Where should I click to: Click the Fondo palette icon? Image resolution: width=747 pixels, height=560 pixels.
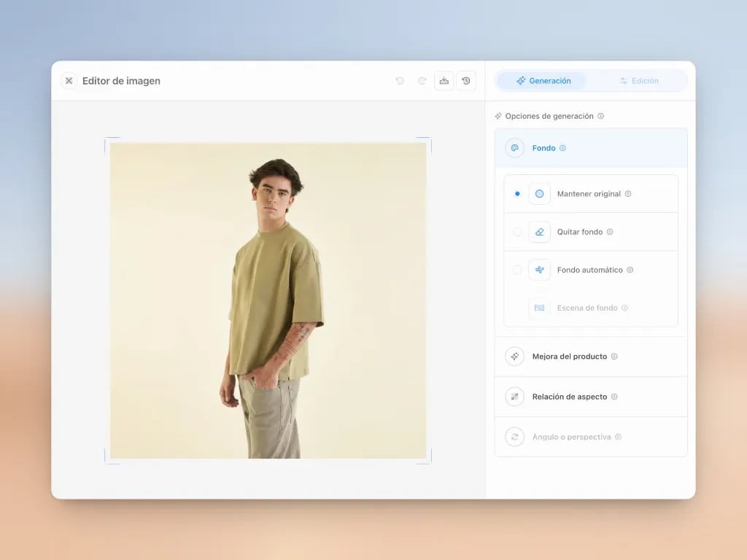(x=514, y=148)
